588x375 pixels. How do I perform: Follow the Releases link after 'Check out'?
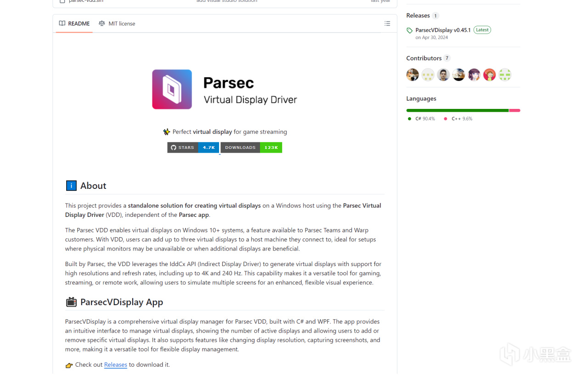(x=116, y=365)
